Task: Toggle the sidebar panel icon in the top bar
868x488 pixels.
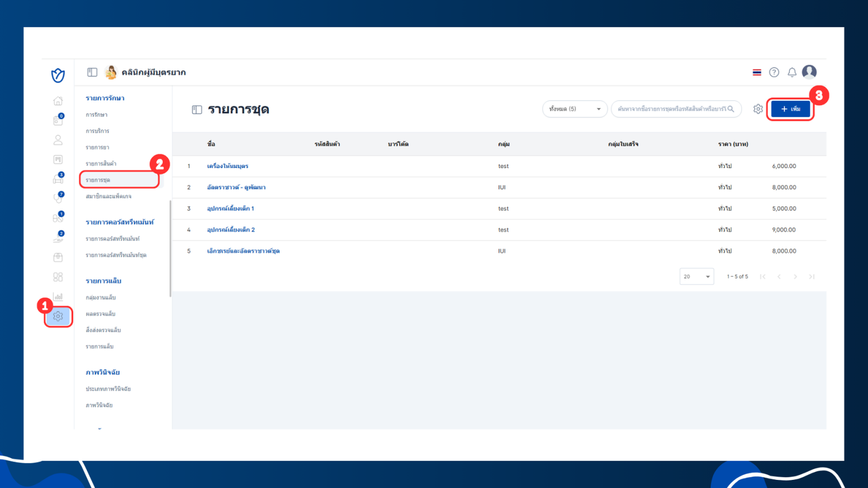Action: 92,73
